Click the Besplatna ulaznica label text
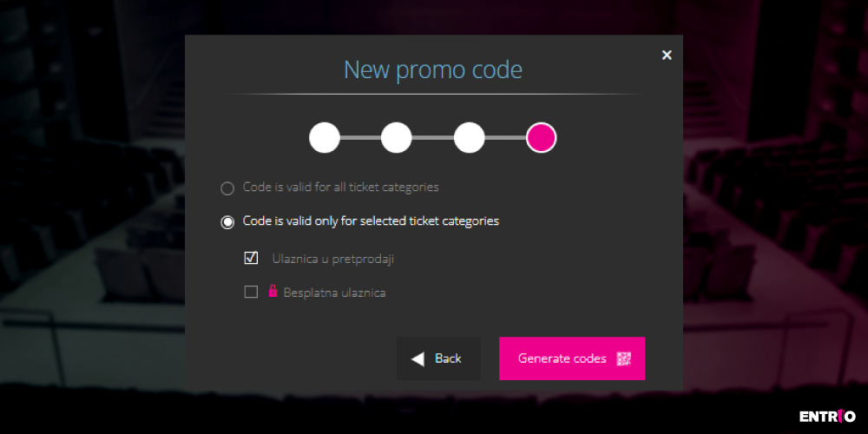 [334, 293]
